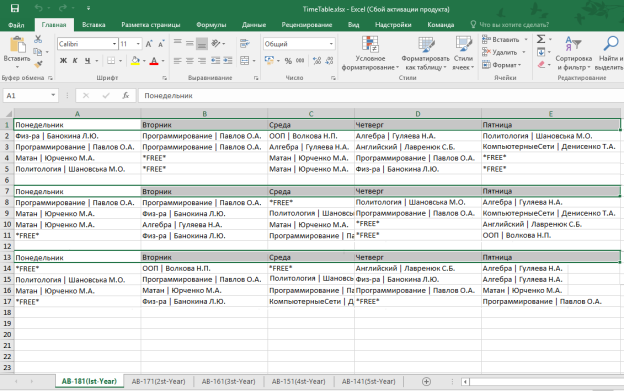Switch to sheet AB-161(3st-Year)
Screen dimensions: 624x391
tap(228, 381)
